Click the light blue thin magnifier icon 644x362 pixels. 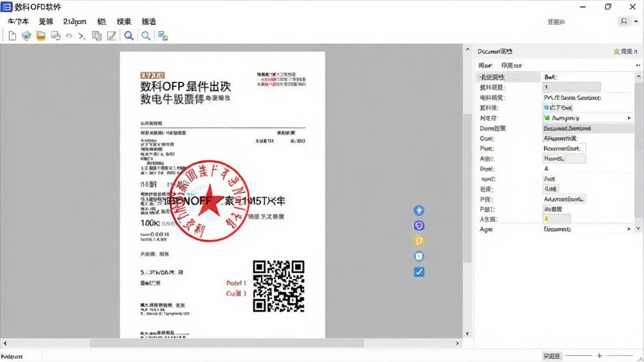pyautogui.click(x=146, y=36)
